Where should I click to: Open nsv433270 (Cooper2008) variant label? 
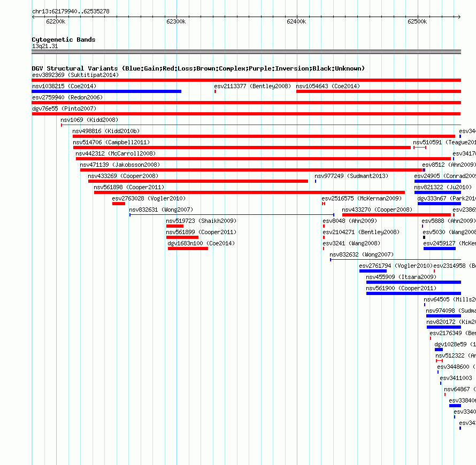point(377,210)
